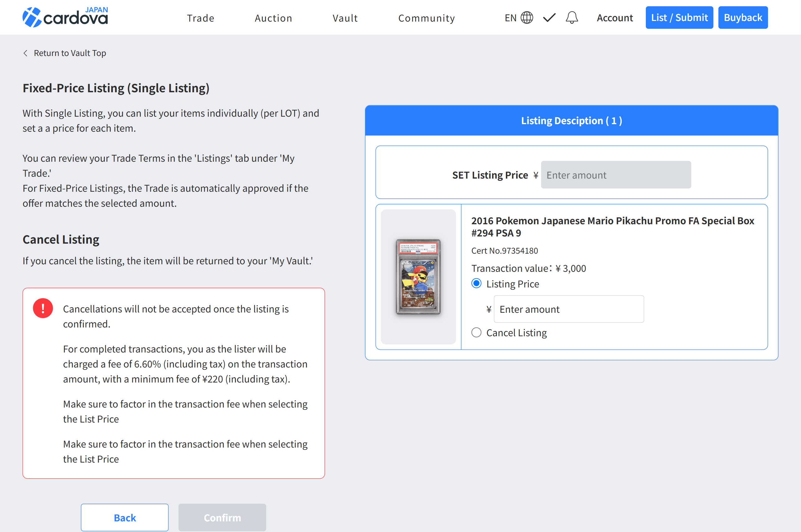Click the SET Listing Price amount field

(x=616, y=175)
